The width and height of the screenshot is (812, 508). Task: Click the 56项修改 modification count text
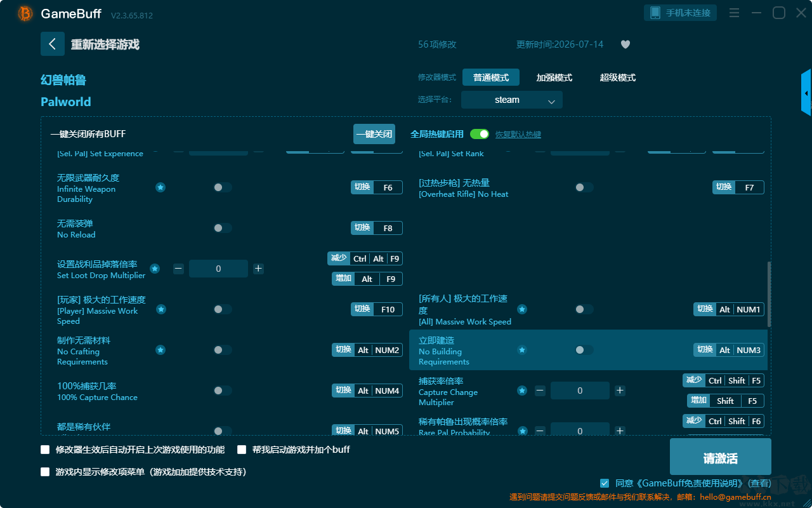(x=437, y=44)
